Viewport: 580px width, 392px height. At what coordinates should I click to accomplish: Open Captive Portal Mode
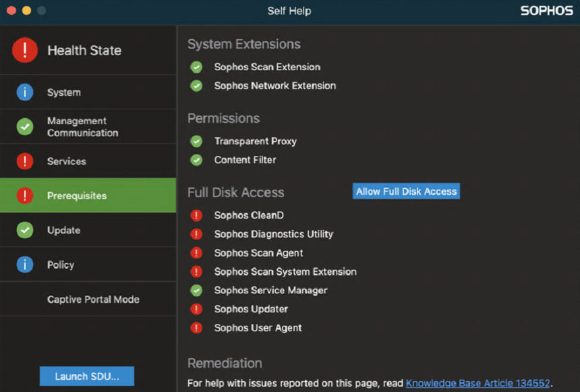click(x=88, y=299)
